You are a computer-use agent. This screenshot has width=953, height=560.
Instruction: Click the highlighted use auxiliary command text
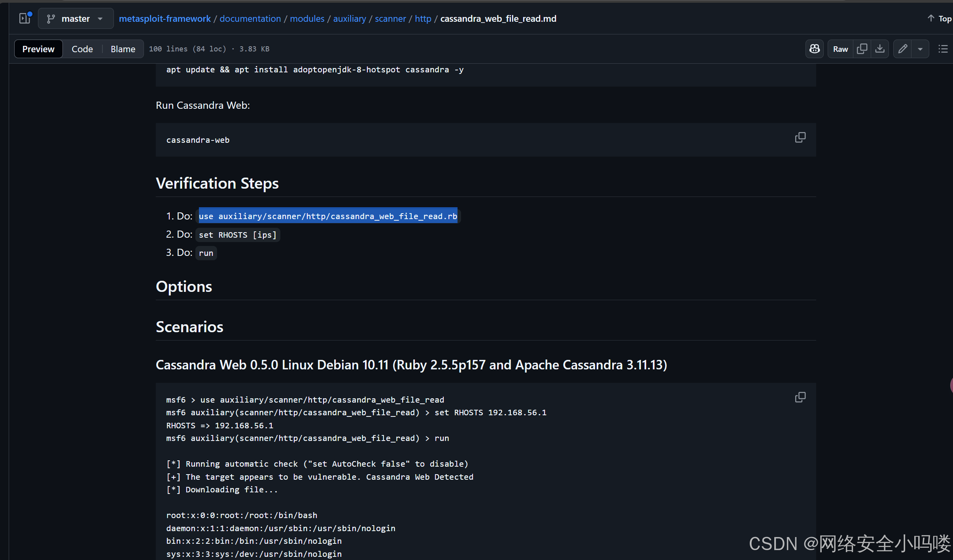pos(327,216)
